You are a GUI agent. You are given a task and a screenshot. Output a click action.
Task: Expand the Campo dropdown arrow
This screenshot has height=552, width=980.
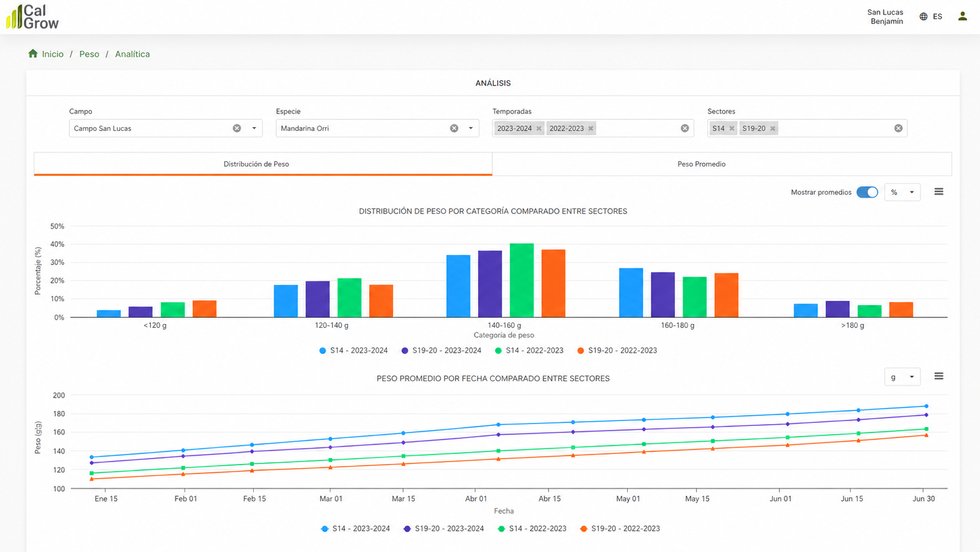tap(254, 128)
